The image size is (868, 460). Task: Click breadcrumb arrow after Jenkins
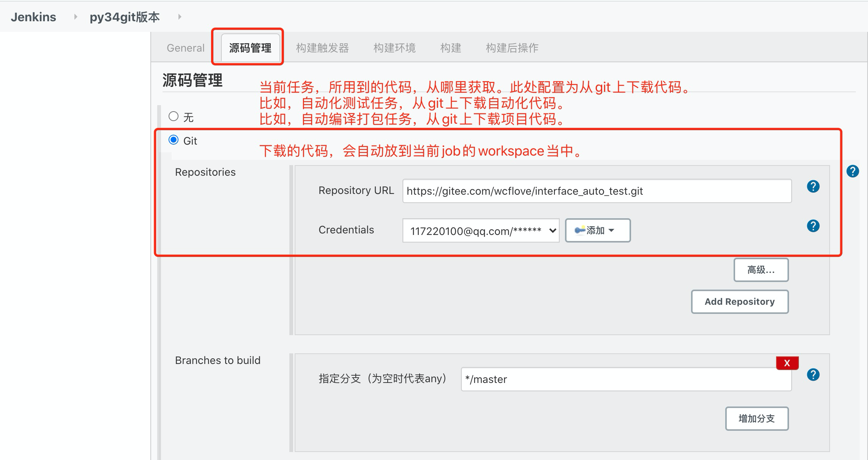(76, 17)
